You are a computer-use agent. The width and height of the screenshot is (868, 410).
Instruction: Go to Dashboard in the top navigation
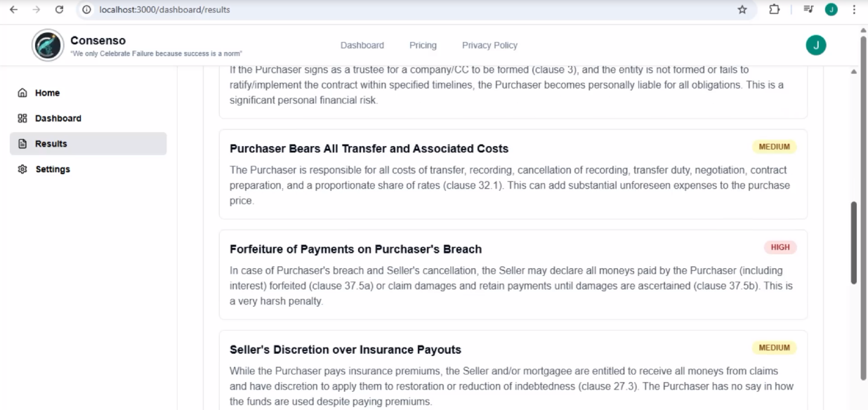pyautogui.click(x=362, y=46)
